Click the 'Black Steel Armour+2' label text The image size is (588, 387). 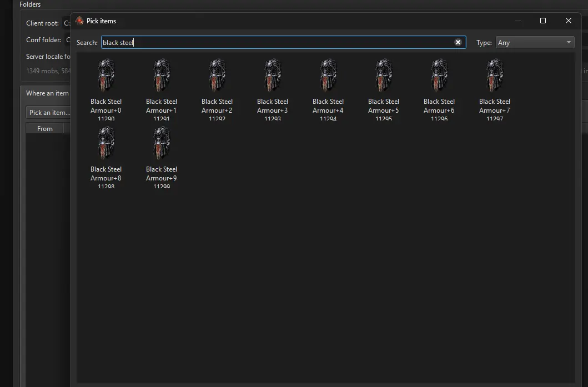click(217, 105)
